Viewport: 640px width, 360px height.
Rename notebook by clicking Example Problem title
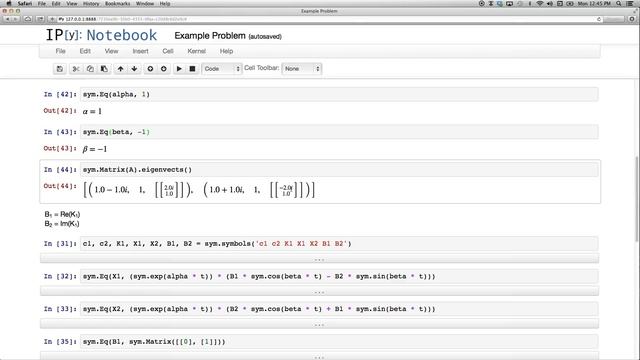click(210, 36)
